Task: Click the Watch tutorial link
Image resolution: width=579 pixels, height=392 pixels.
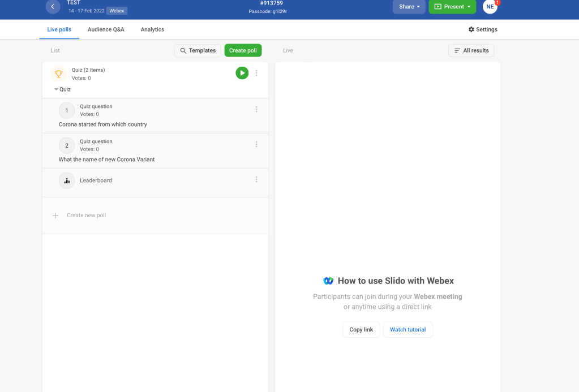Action: coord(408,330)
